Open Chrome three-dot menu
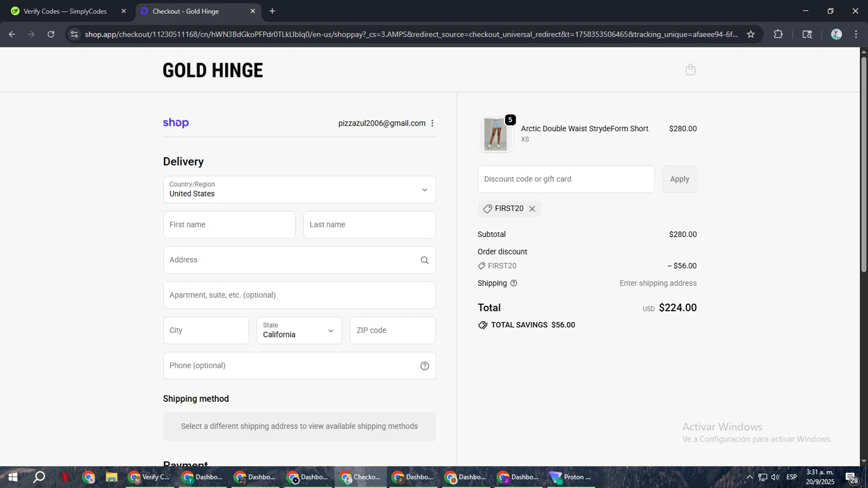This screenshot has height=488, width=868. click(856, 34)
